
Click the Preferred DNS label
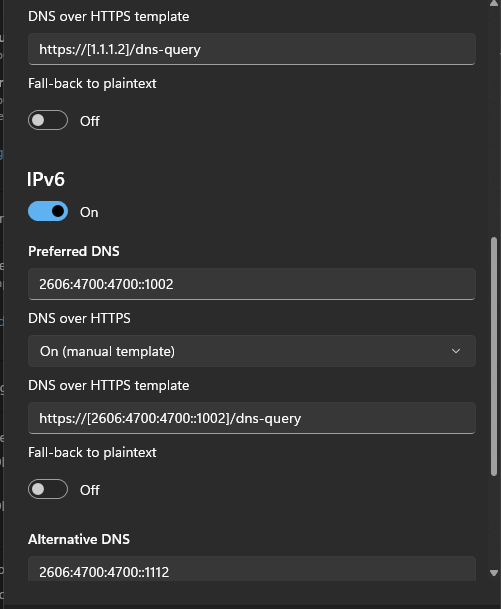tap(74, 251)
